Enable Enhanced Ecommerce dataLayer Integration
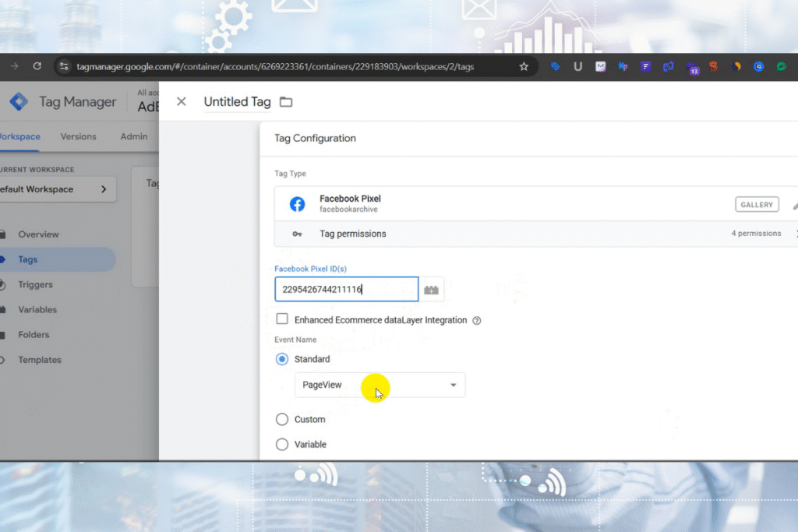The height and width of the screenshot is (532, 798). coord(284,319)
